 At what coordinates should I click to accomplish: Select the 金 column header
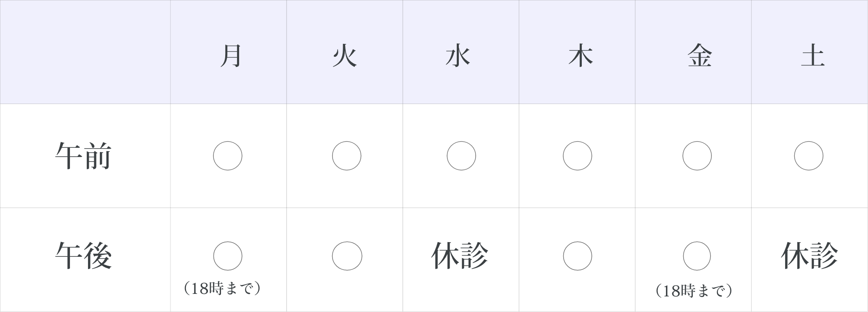coord(700,56)
